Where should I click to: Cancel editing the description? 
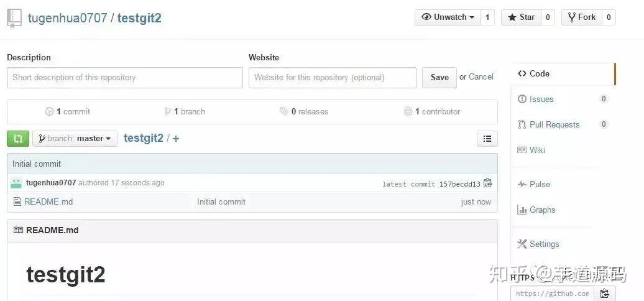click(481, 76)
